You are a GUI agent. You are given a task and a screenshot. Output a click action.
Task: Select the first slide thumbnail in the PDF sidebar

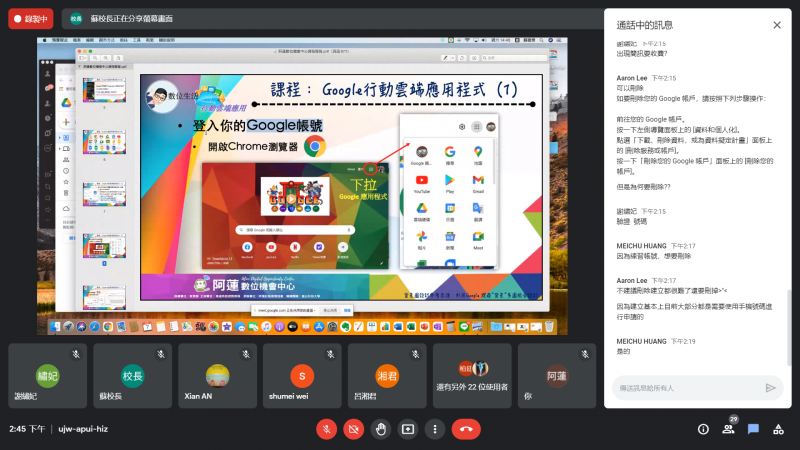[x=104, y=91]
